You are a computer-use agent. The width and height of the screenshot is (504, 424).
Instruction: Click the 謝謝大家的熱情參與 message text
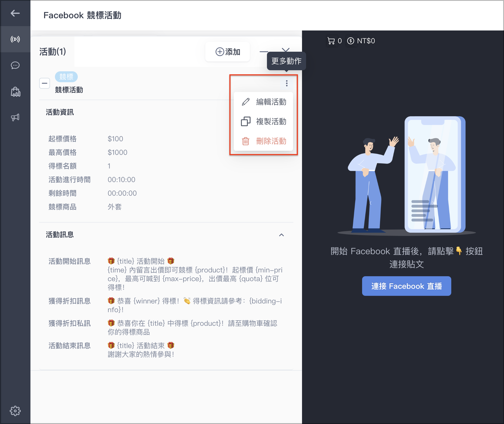(141, 354)
